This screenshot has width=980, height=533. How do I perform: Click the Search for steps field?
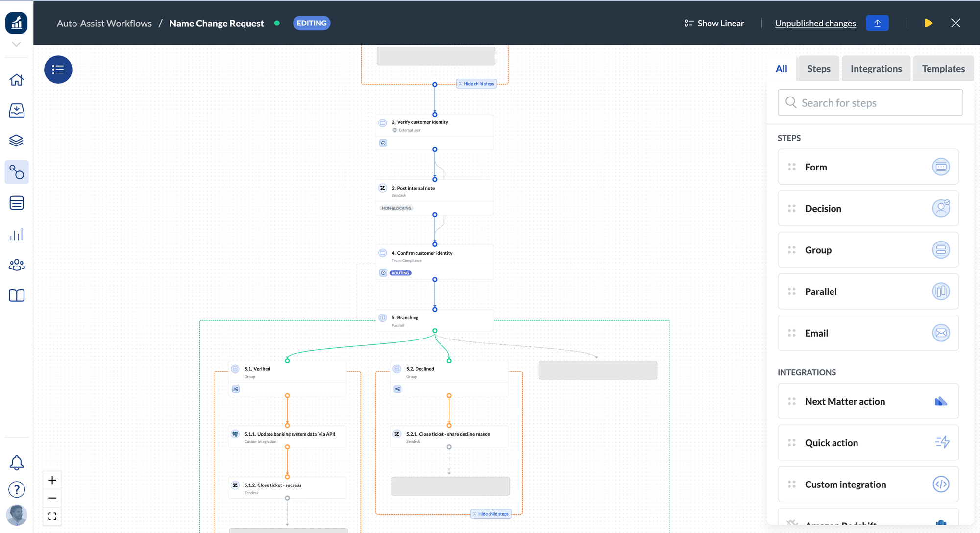(870, 103)
